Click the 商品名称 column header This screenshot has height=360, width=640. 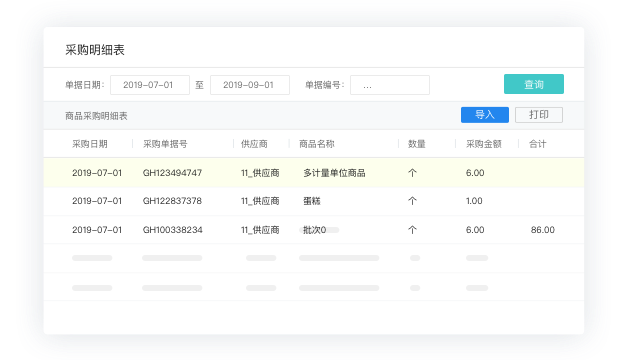click(317, 144)
